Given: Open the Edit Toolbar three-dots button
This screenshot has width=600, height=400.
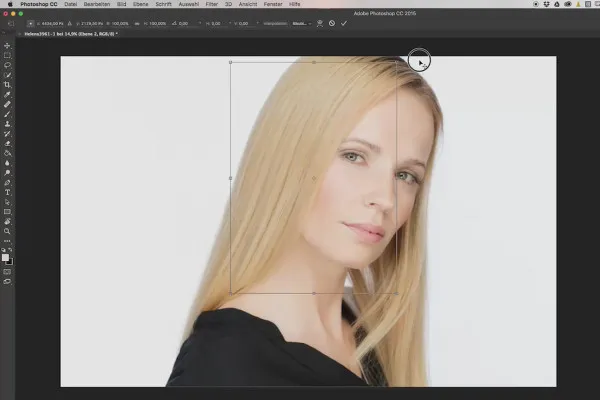Looking at the screenshot, I should [7, 241].
